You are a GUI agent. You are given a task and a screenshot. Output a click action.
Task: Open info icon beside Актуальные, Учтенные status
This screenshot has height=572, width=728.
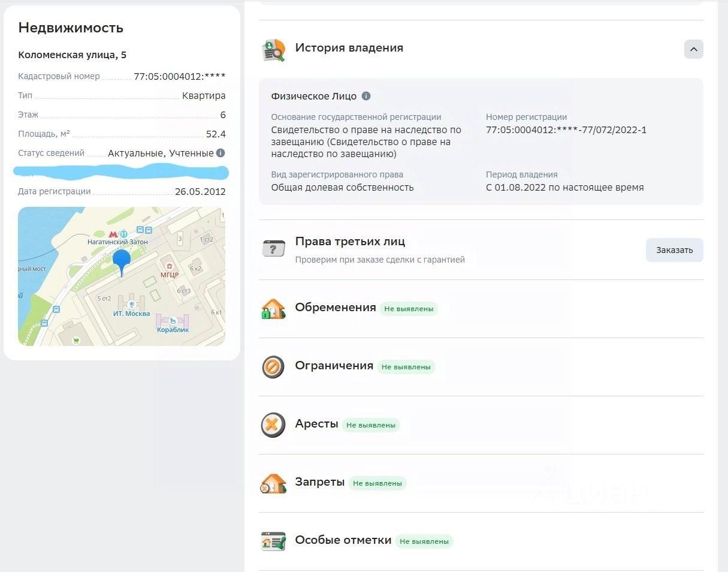pyautogui.click(x=220, y=153)
